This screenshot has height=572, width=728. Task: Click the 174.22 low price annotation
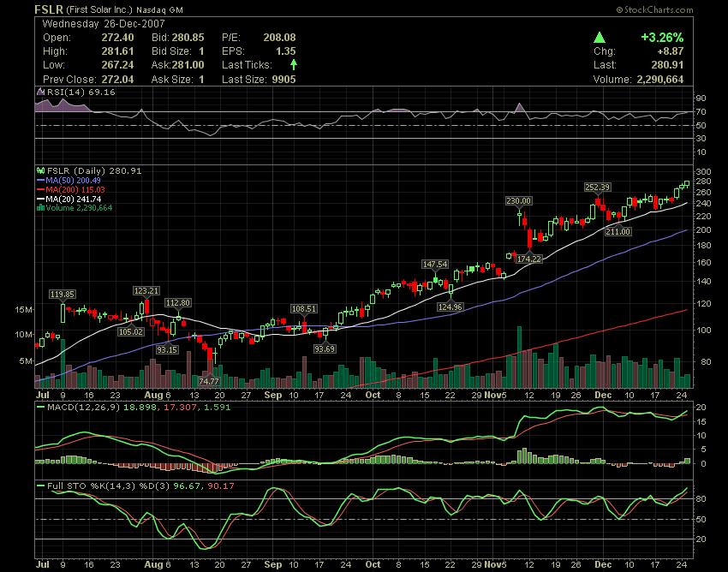[x=529, y=259]
